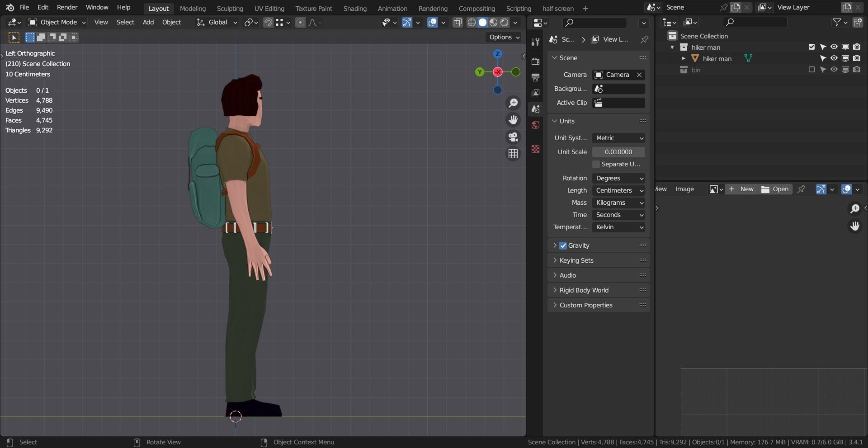Viewport: 868px width, 448px height.
Task: Switch to Shading workspace tab
Action: [x=355, y=9]
